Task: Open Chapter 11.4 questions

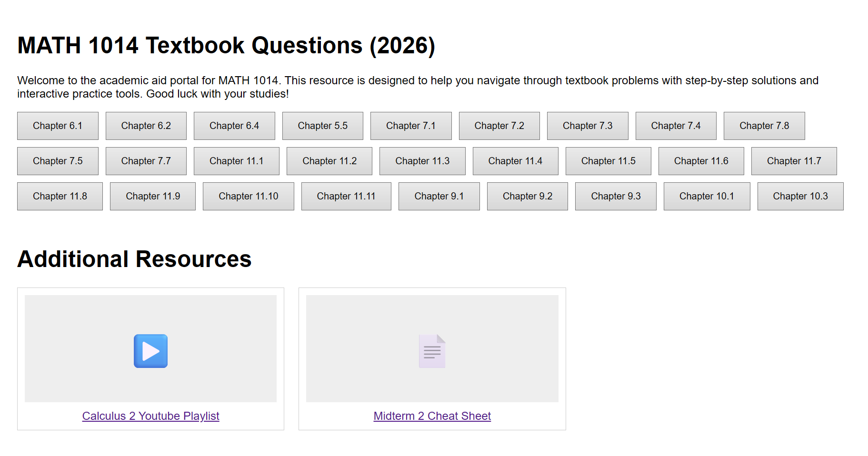Action: click(x=515, y=161)
